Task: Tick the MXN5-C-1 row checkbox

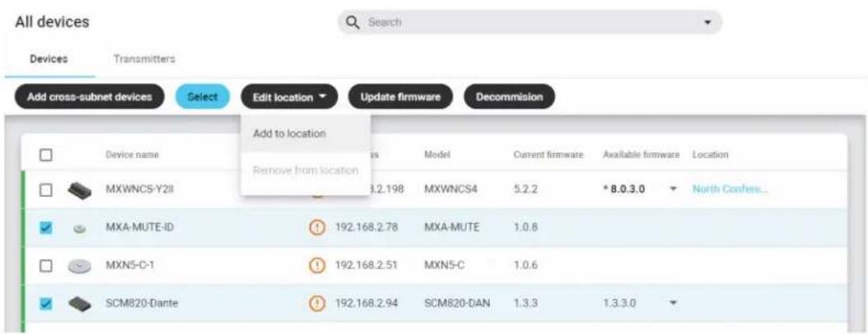Action: point(46,266)
